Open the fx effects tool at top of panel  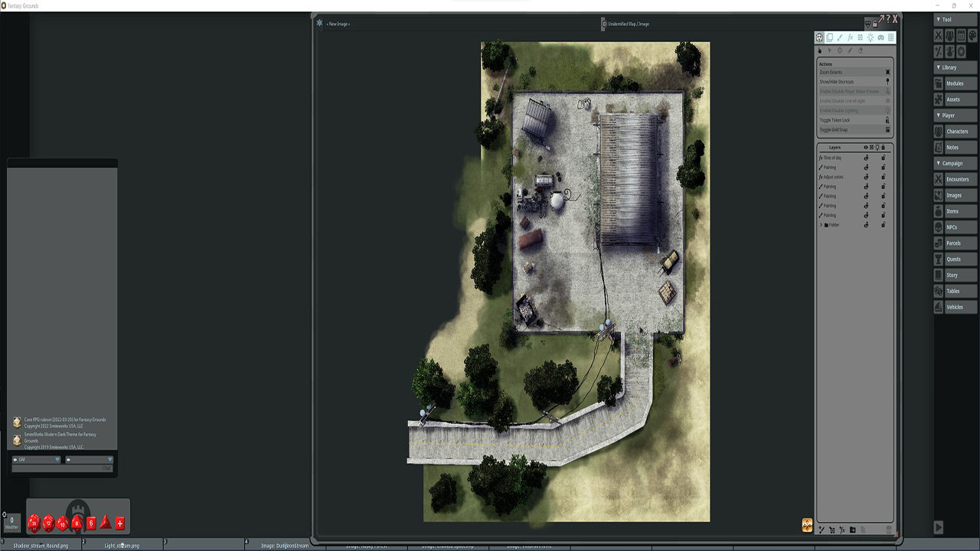(851, 37)
